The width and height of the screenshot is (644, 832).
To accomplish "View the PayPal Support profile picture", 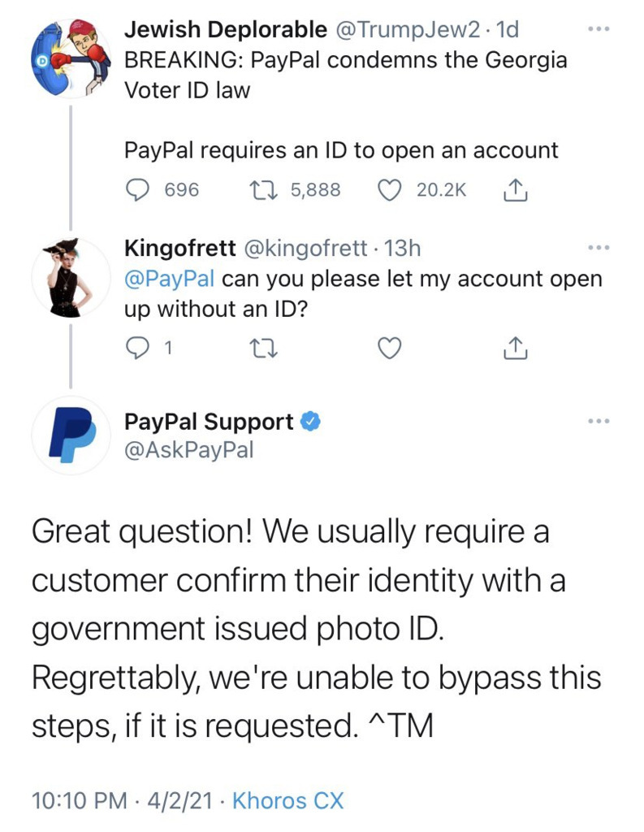I will click(x=71, y=435).
